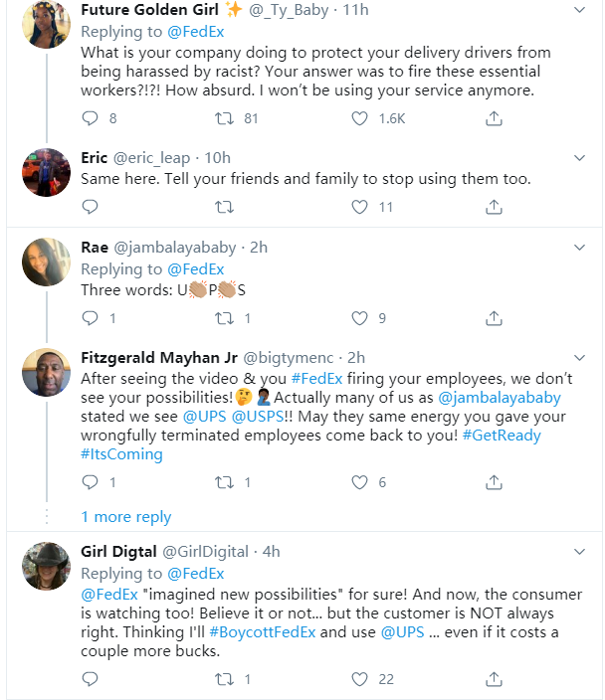605x700 pixels.
Task: Open more options on Rae's tweet
Action: (x=580, y=248)
